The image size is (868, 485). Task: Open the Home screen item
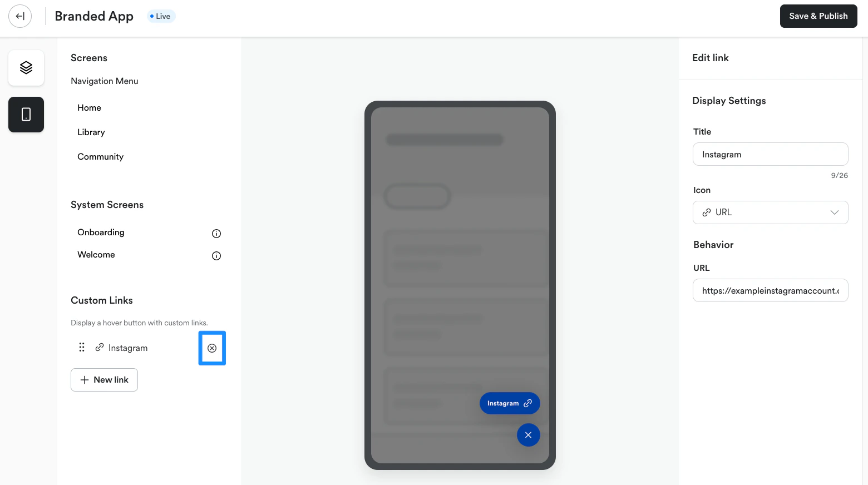90,108
